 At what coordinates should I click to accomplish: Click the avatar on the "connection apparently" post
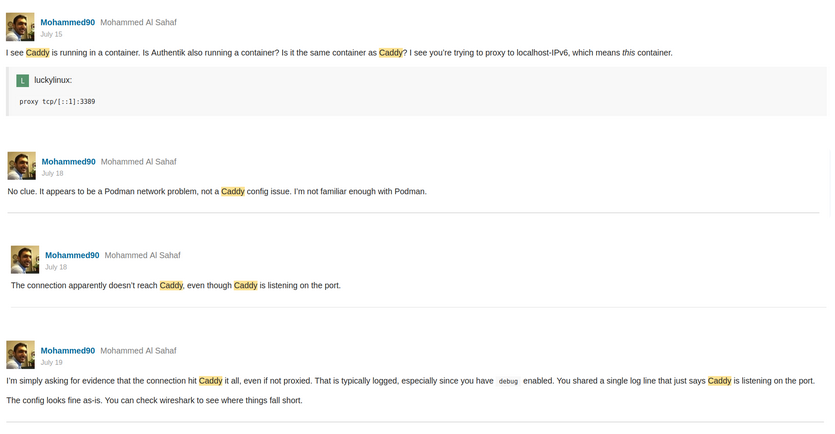(25, 260)
